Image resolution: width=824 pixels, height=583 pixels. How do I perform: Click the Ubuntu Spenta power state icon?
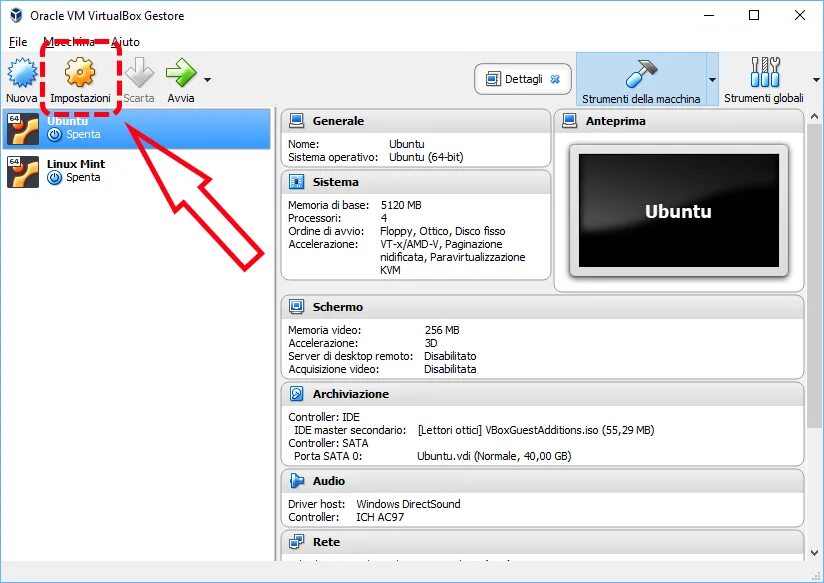[55, 135]
